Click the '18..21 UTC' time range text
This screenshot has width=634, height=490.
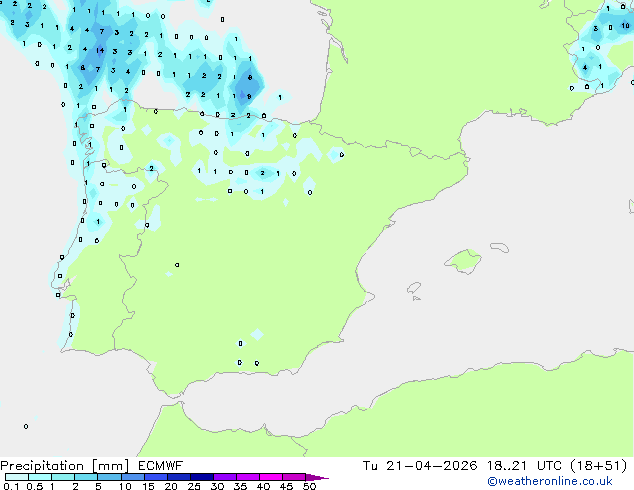(x=524, y=466)
